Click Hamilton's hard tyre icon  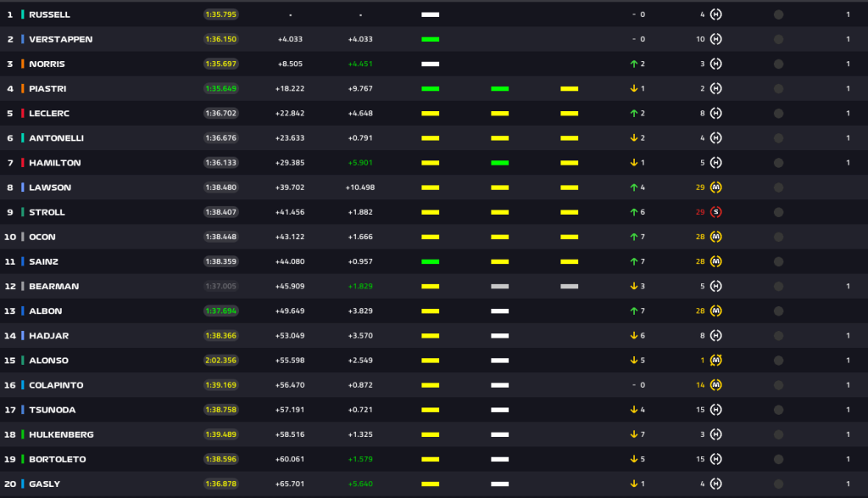pyautogui.click(x=715, y=163)
